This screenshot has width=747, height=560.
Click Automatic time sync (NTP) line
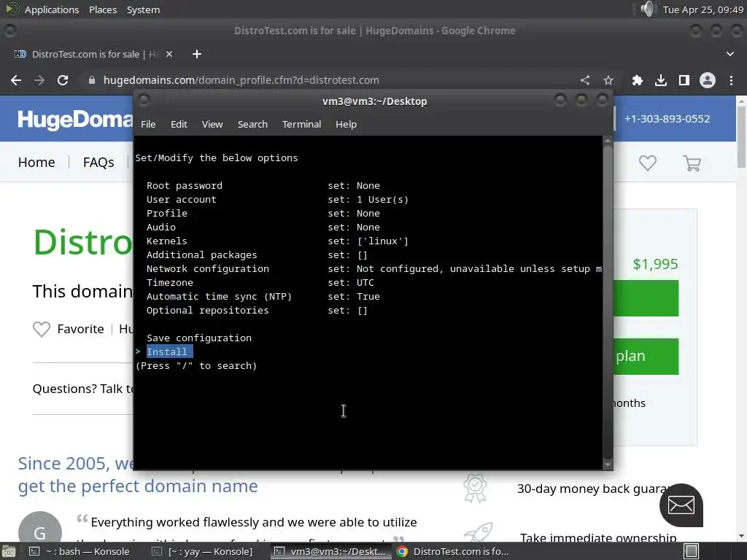coord(263,296)
